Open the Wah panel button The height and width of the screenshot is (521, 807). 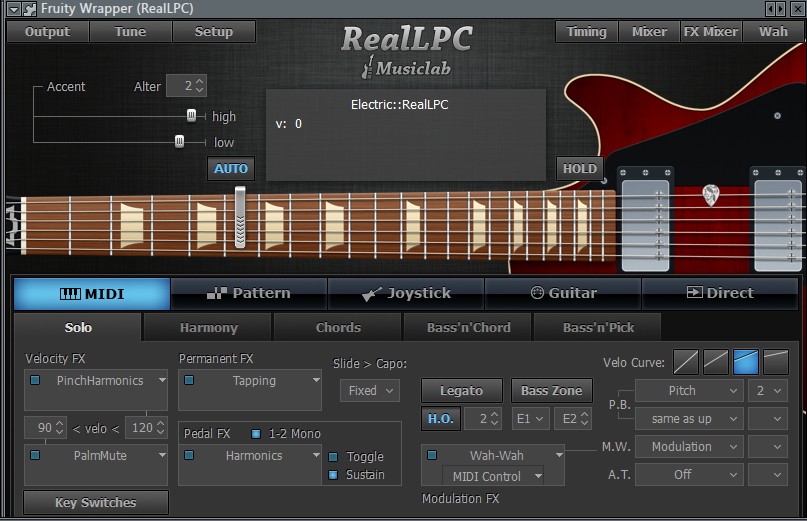[773, 31]
